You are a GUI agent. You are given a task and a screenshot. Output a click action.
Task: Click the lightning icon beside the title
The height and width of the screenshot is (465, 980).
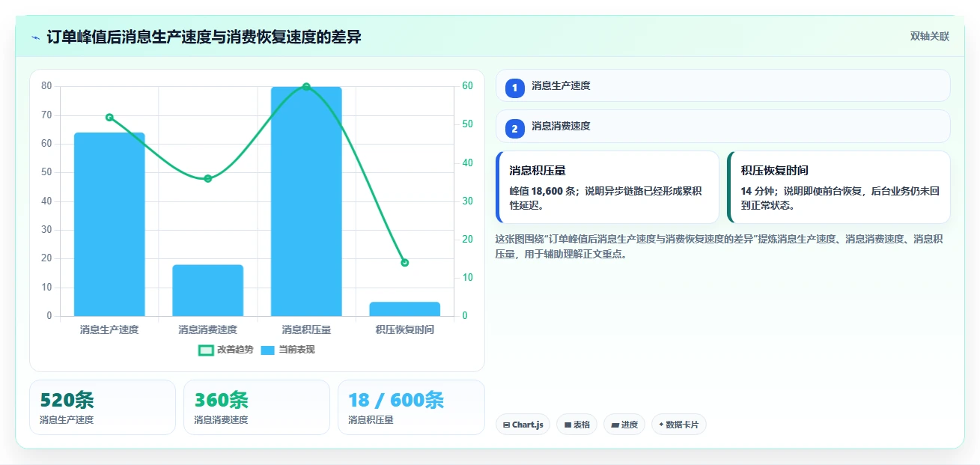35,37
